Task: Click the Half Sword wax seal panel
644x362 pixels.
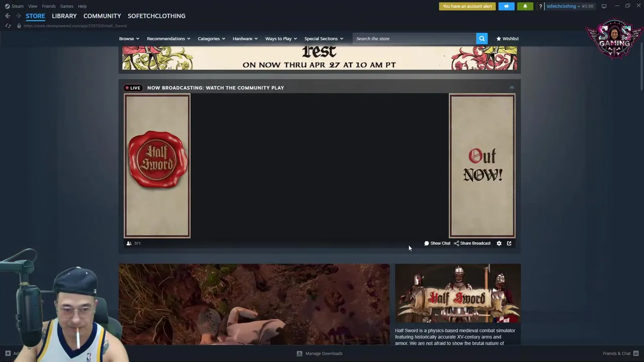Action: [x=157, y=166]
